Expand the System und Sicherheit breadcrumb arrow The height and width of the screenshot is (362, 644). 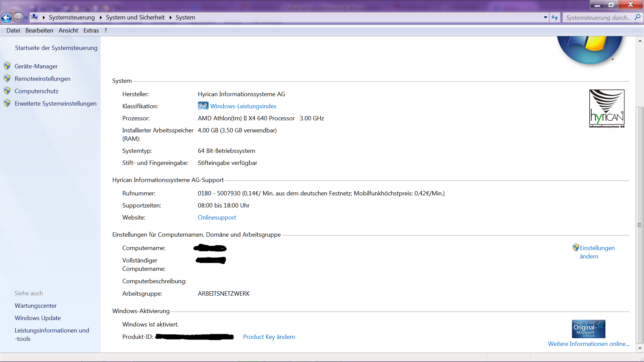[170, 17]
